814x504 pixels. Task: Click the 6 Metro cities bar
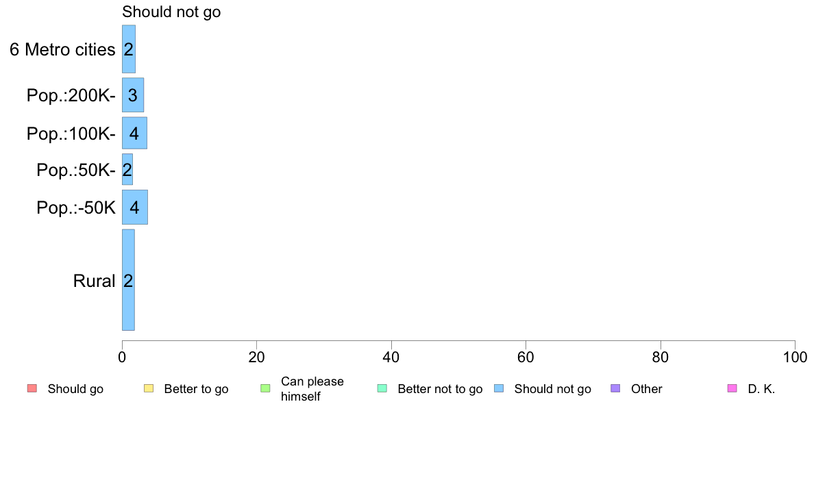coord(129,49)
